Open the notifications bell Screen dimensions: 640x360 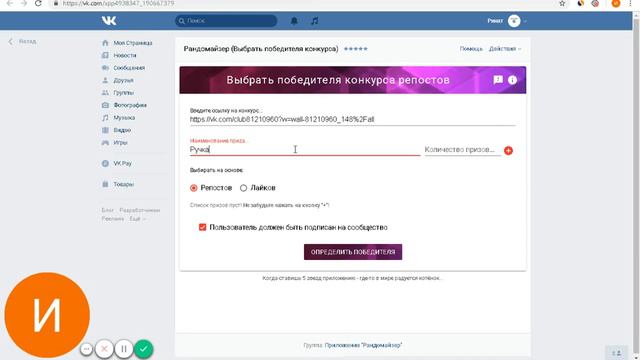(x=294, y=21)
